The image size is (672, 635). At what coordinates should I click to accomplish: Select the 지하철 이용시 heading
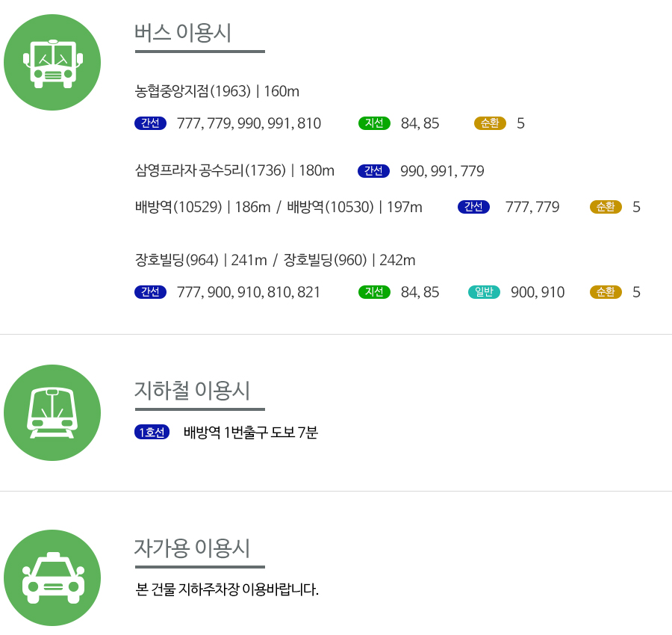click(192, 391)
